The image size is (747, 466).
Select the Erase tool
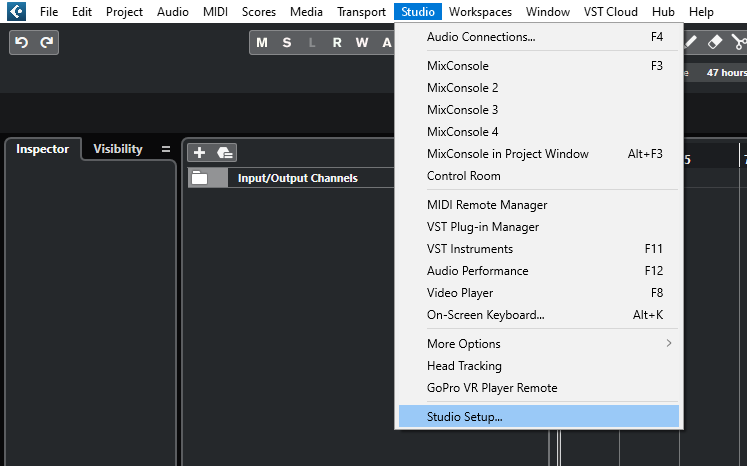click(715, 42)
